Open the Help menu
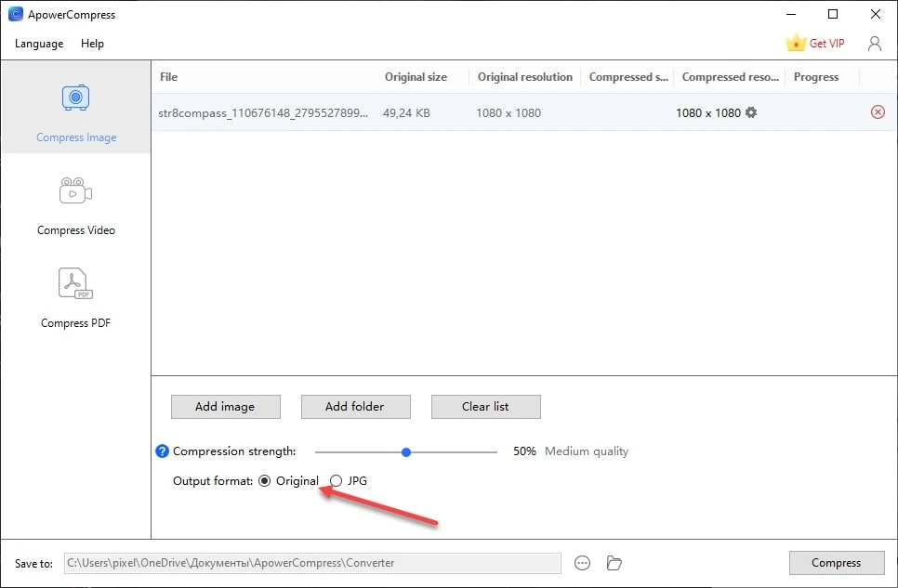The image size is (898, 588). 92,44
